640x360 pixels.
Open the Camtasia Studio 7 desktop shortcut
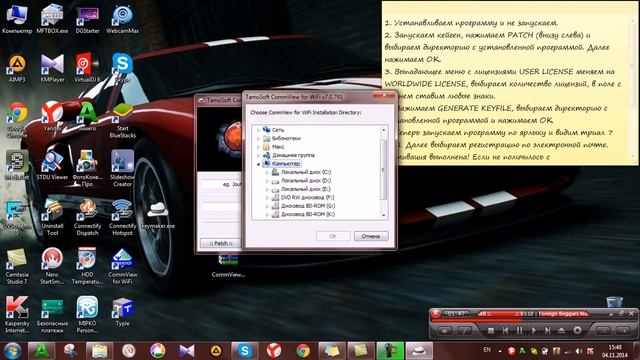[x=17, y=266]
